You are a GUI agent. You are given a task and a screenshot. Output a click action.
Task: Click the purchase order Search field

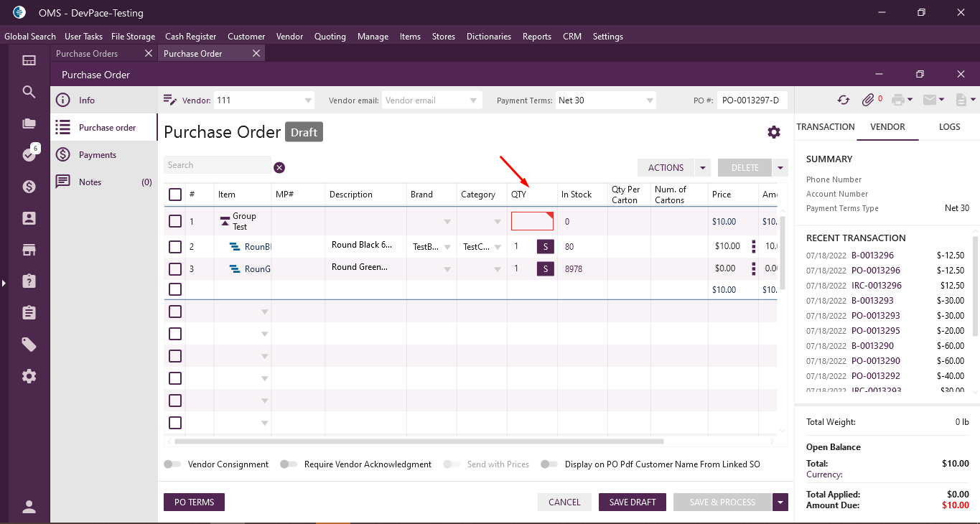[218, 165]
